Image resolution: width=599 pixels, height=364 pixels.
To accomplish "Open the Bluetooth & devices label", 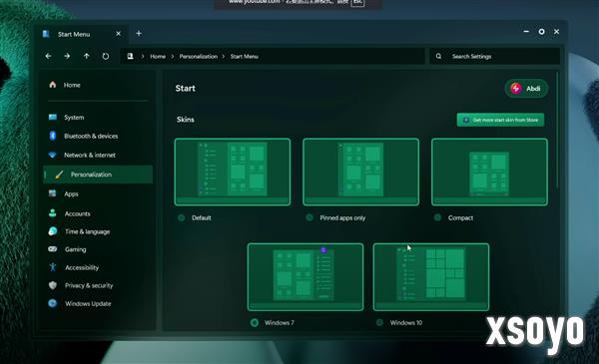I will [91, 136].
